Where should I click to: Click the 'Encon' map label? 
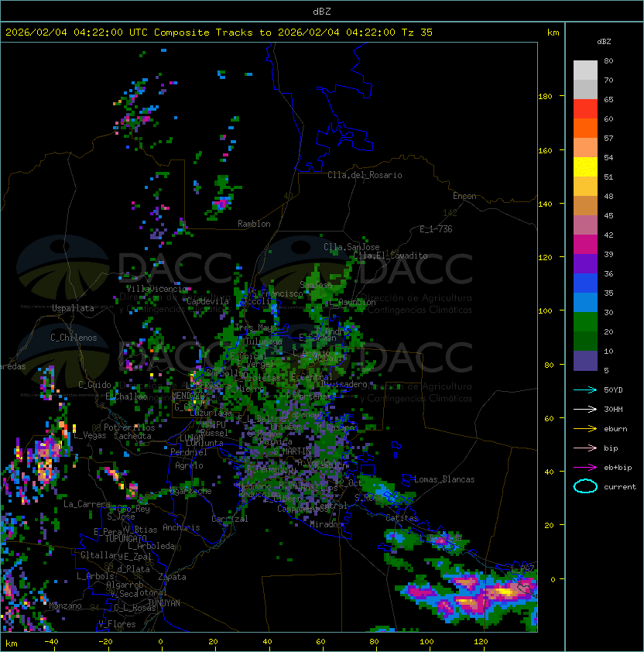click(x=464, y=196)
